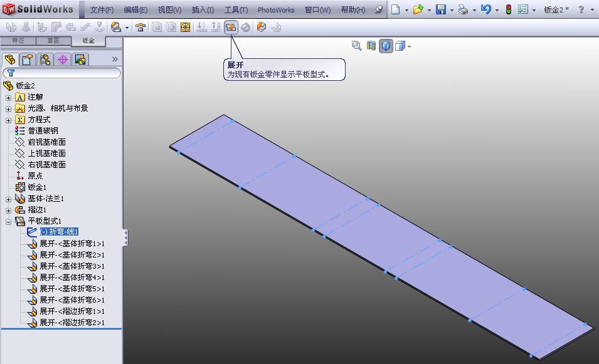Click the Fold tool icon
Screen dimensions: 599x364
point(216,27)
